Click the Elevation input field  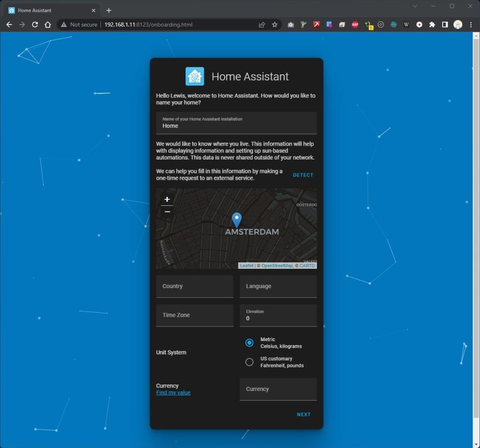point(278,315)
